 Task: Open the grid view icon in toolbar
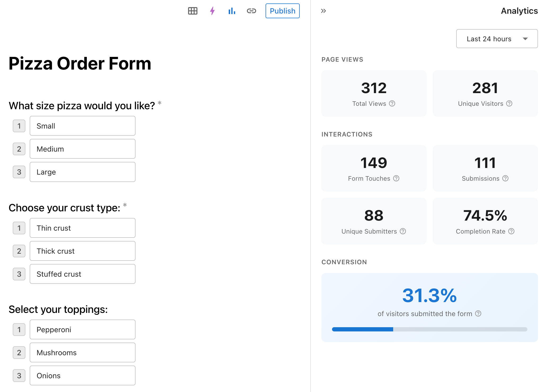192,11
